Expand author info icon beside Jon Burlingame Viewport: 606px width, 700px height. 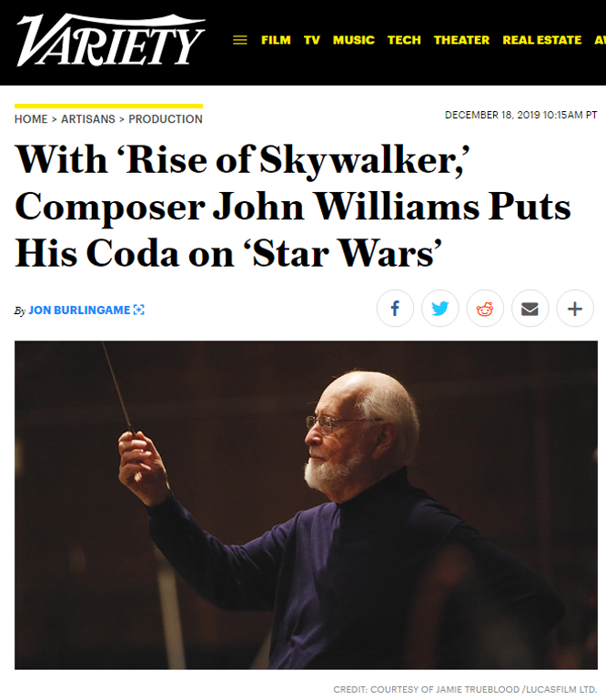pyautogui.click(x=139, y=309)
